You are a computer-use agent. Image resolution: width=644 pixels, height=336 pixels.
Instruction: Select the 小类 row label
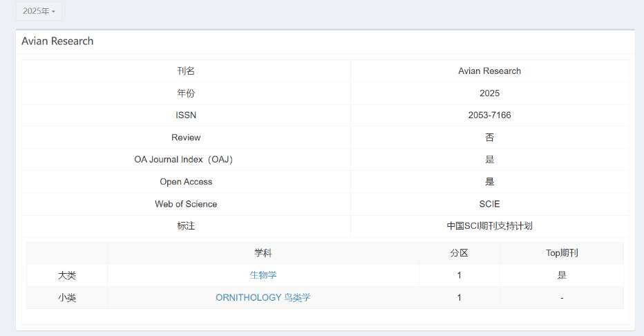67,297
